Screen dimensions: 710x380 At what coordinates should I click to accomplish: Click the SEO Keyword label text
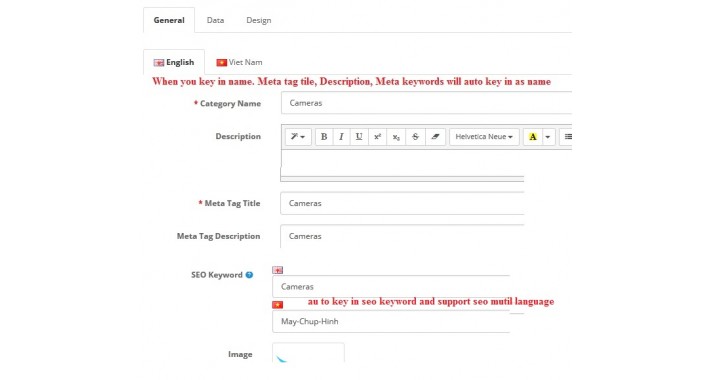217,274
